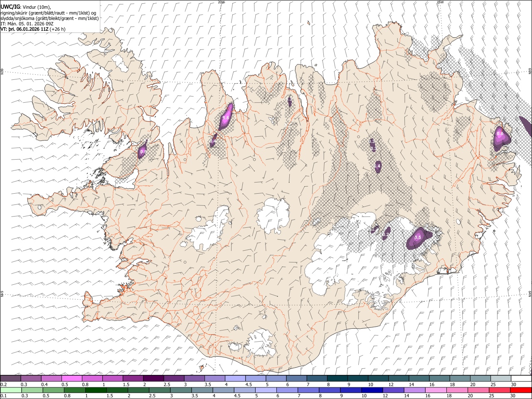This screenshot has width=532, height=399.
Task: Click the '64N' latitude label on the right edge
Action: tap(530, 293)
